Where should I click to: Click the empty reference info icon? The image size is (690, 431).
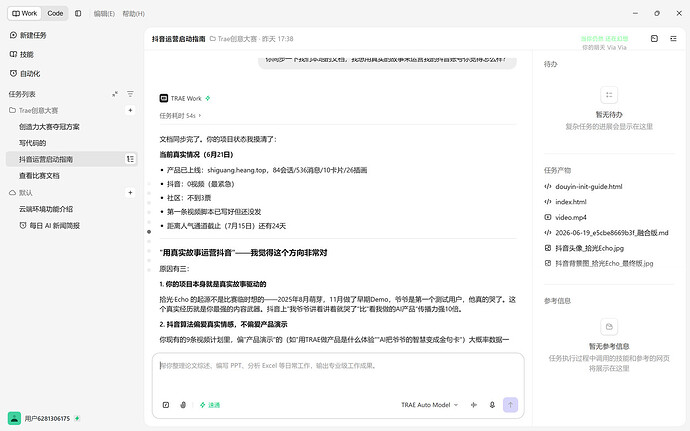pos(609,327)
